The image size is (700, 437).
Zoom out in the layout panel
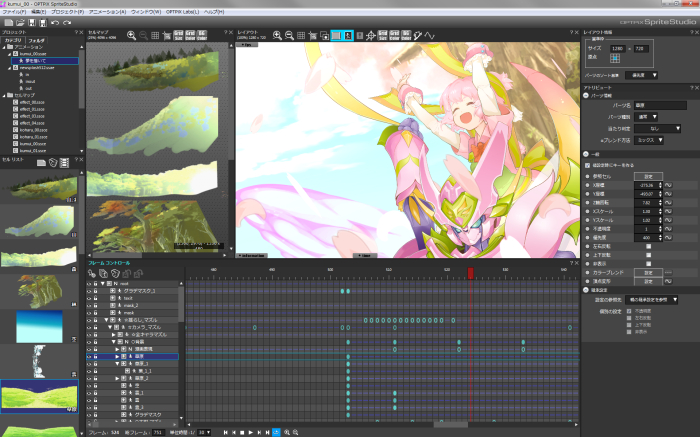[288, 35]
